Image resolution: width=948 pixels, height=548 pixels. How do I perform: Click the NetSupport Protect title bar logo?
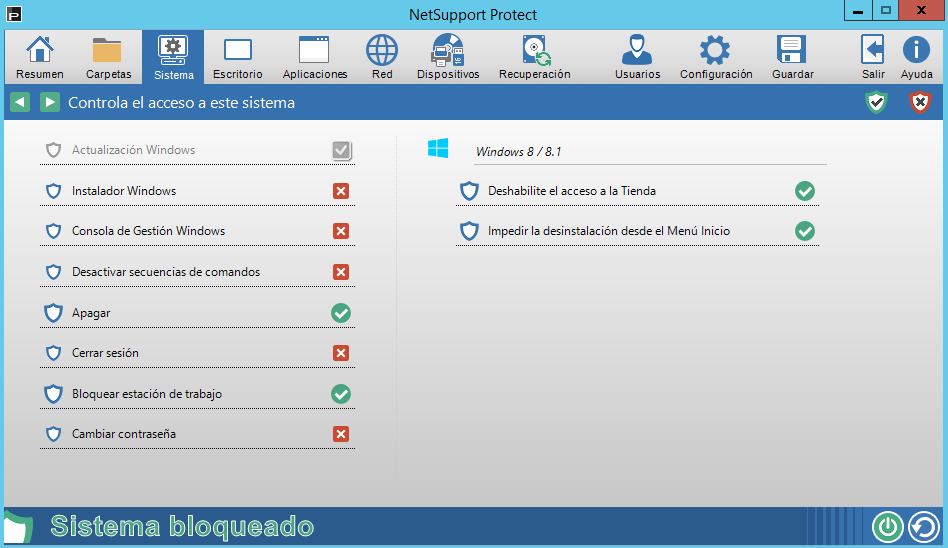(13, 13)
